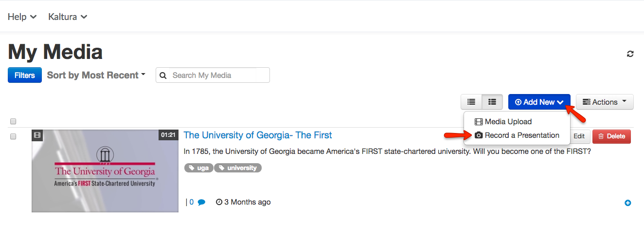Click the refresh icon beside My Media
644x227 pixels.
630,54
